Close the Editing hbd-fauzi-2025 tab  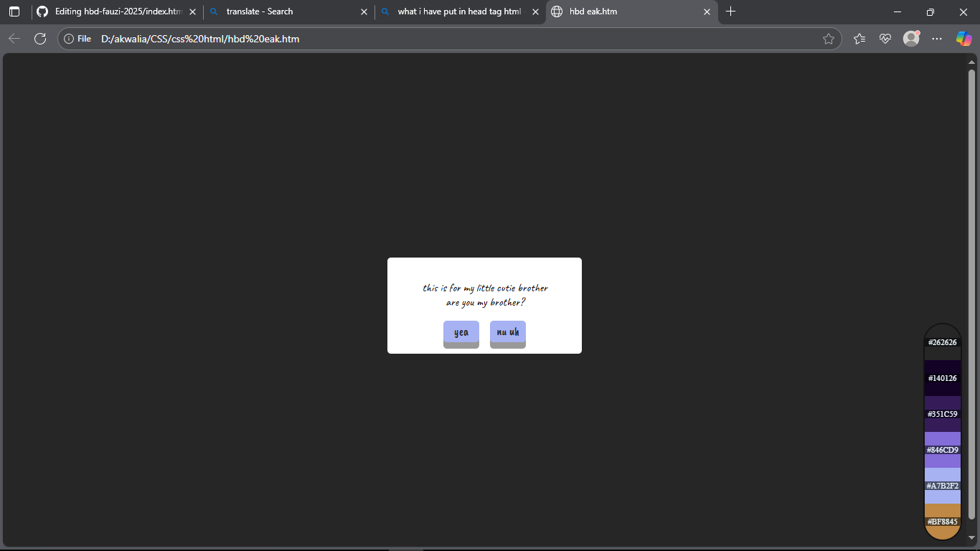(192, 11)
